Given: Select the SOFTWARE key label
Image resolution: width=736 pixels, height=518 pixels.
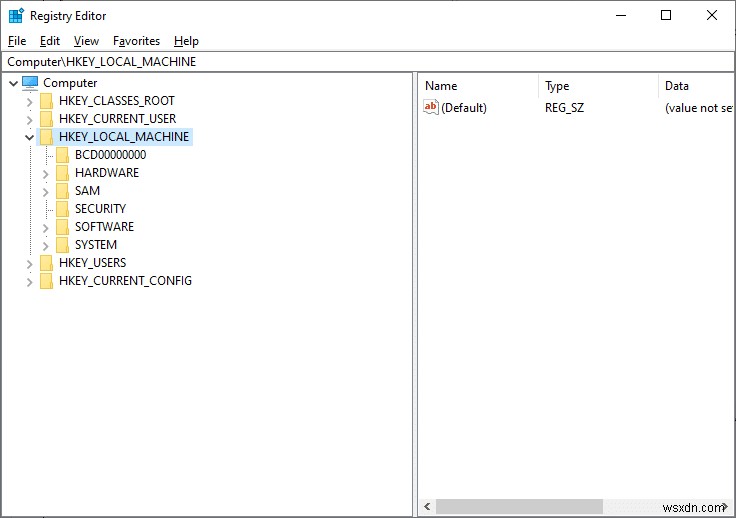Looking at the screenshot, I should click(x=104, y=227).
